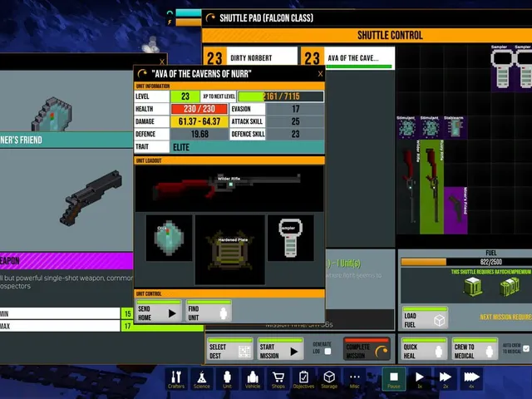Open the Unit menu in bottom toolbar
The image size is (532, 399).
click(227, 379)
